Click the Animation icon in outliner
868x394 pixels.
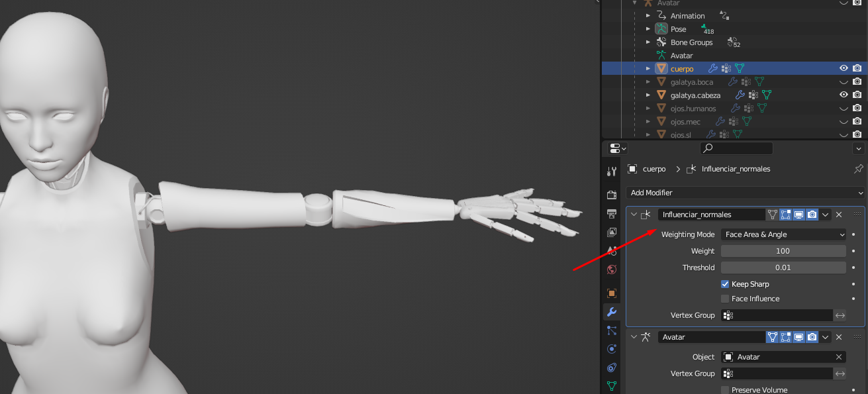661,15
